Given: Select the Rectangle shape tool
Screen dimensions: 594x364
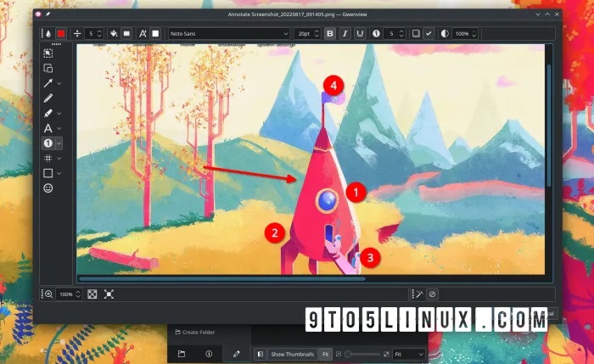Looking at the screenshot, I should click(x=48, y=173).
